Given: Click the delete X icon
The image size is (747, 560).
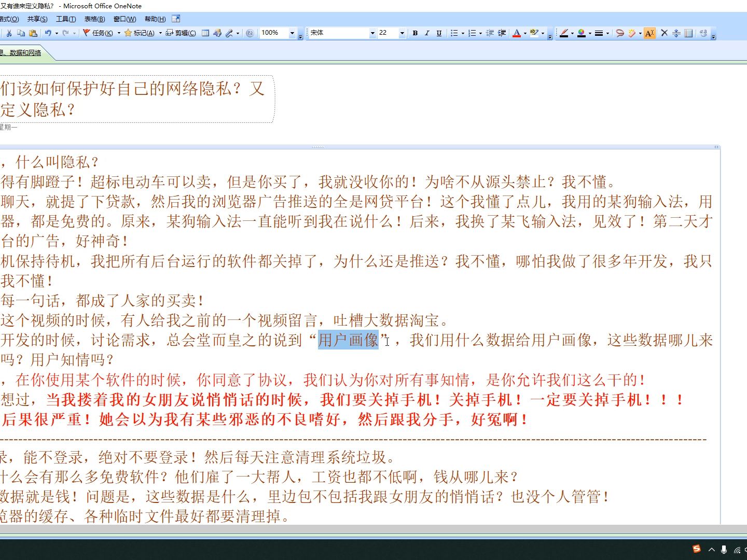Looking at the screenshot, I should pos(665,33).
